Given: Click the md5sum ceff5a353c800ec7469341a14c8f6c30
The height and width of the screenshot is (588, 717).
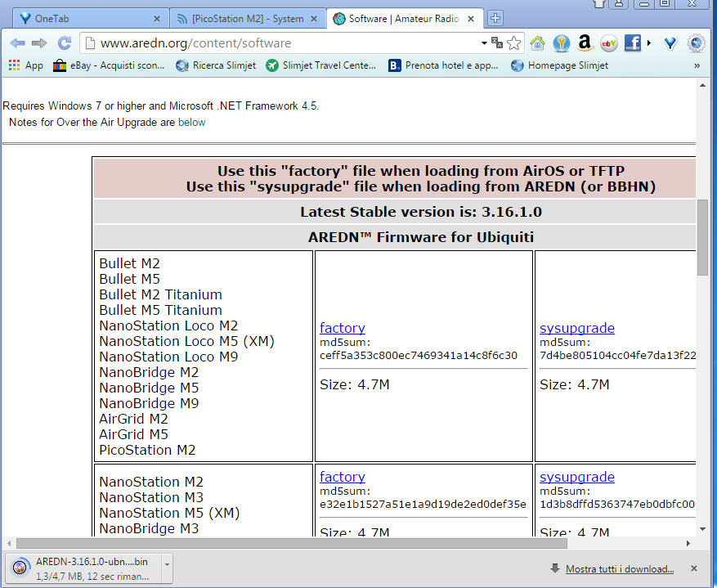Looking at the screenshot, I should click(x=419, y=356).
